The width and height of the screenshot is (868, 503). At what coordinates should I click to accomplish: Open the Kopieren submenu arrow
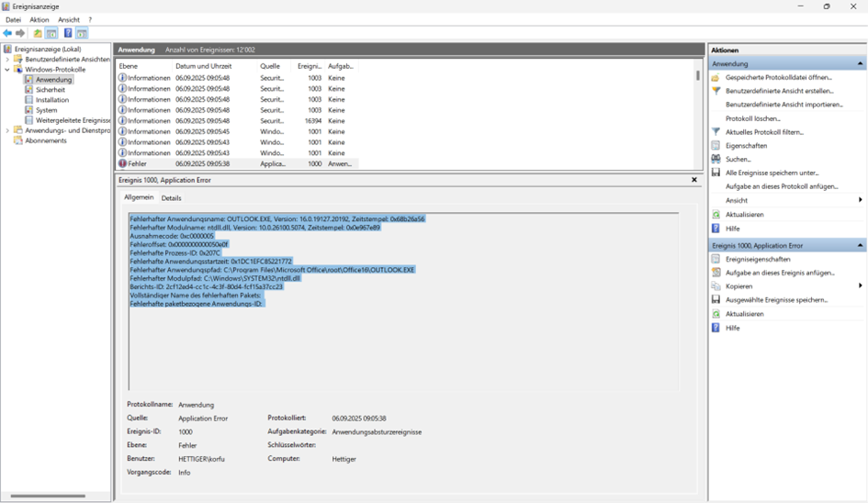861,285
